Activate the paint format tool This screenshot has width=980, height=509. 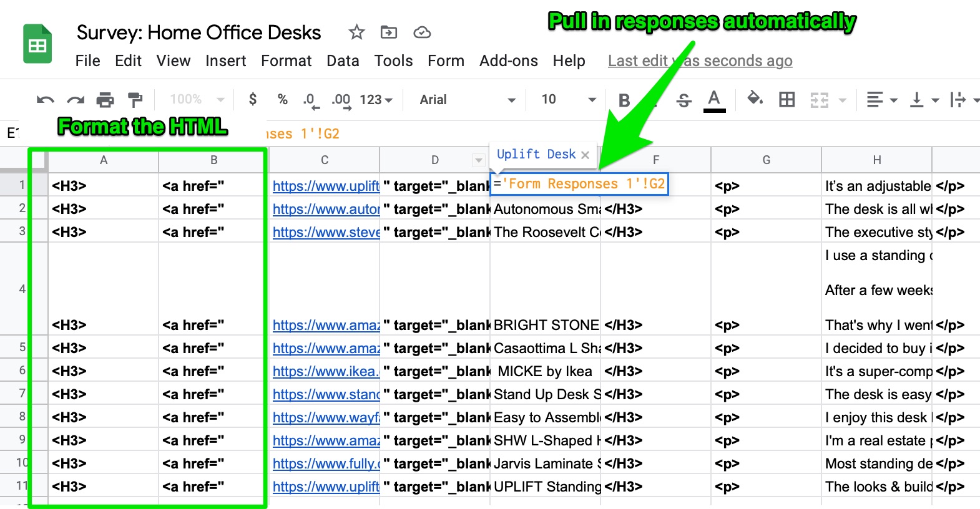(135, 100)
